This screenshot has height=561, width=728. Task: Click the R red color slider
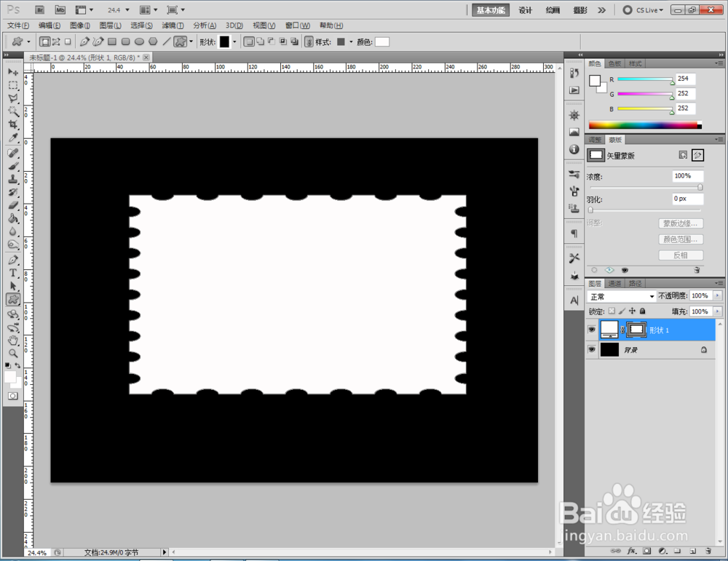[x=645, y=79]
